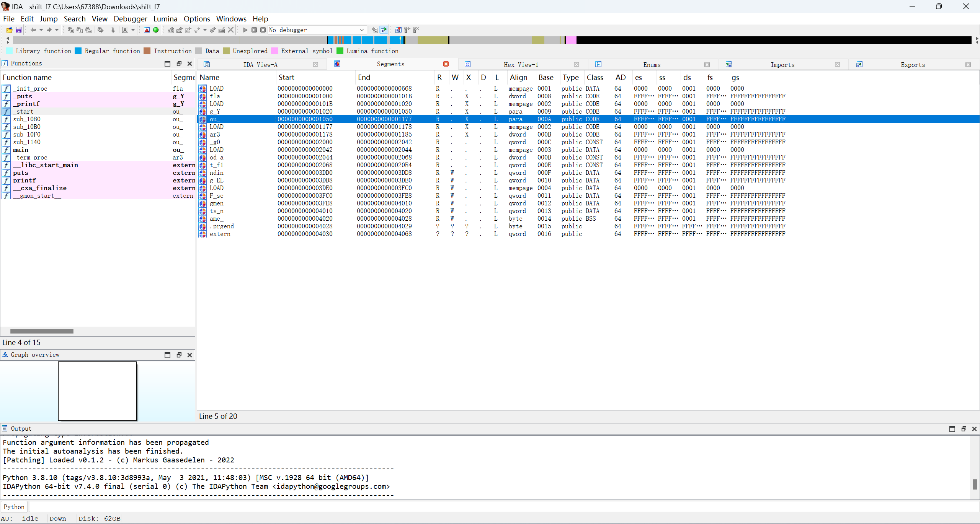Jump back with the left arrow icon
The image size is (980, 524).
(x=33, y=30)
